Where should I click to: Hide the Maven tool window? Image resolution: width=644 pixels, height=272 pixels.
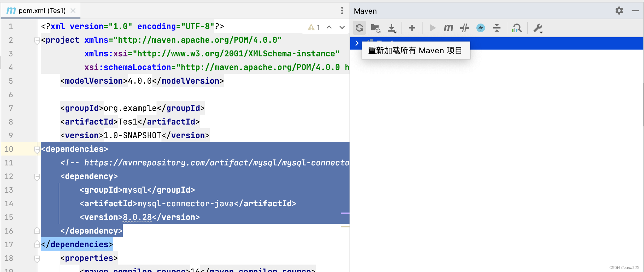(x=635, y=11)
